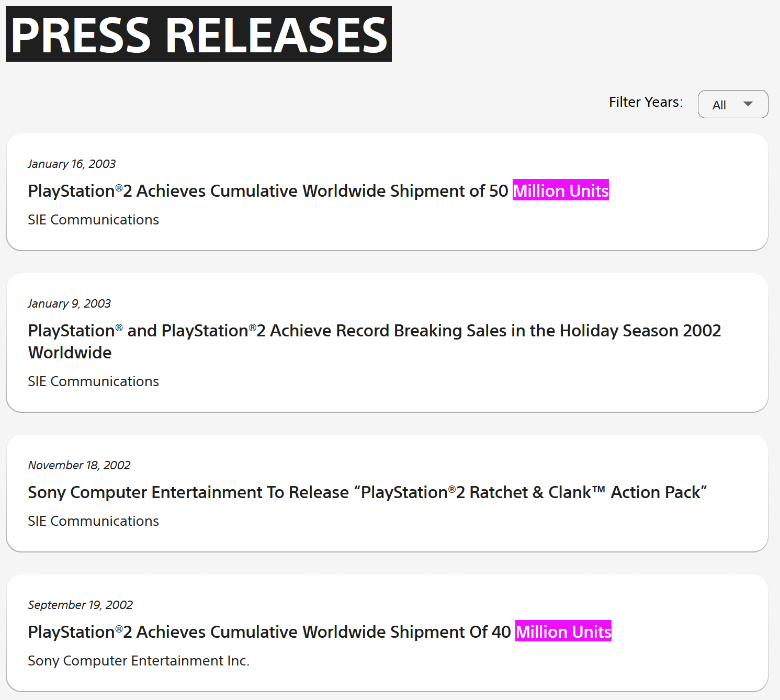
Task: Open the Ratchet & Clank Action Pack release
Action: click(367, 492)
